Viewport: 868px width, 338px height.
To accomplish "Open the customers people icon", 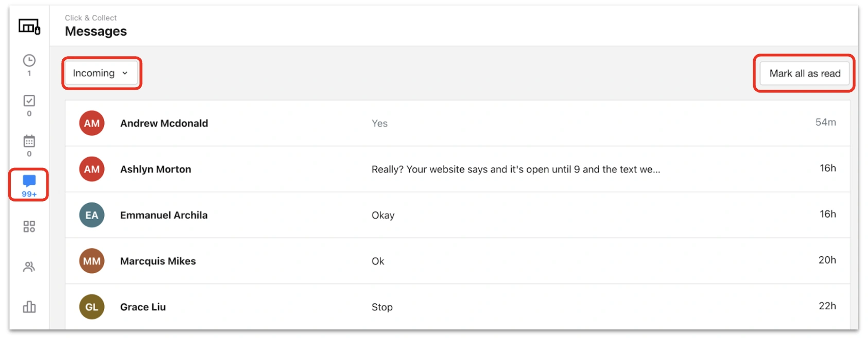I will 29,267.
